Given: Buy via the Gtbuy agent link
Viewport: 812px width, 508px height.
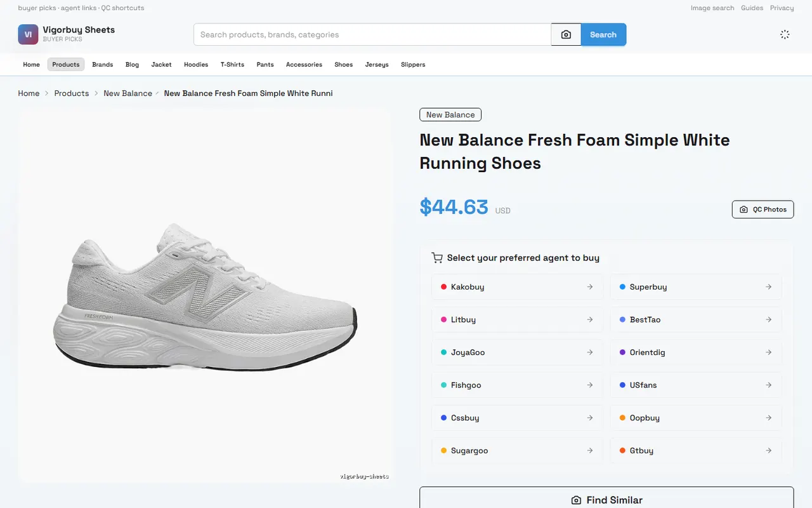Looking at the screenshot, I should pyautogui.click(x=696, y=450).
